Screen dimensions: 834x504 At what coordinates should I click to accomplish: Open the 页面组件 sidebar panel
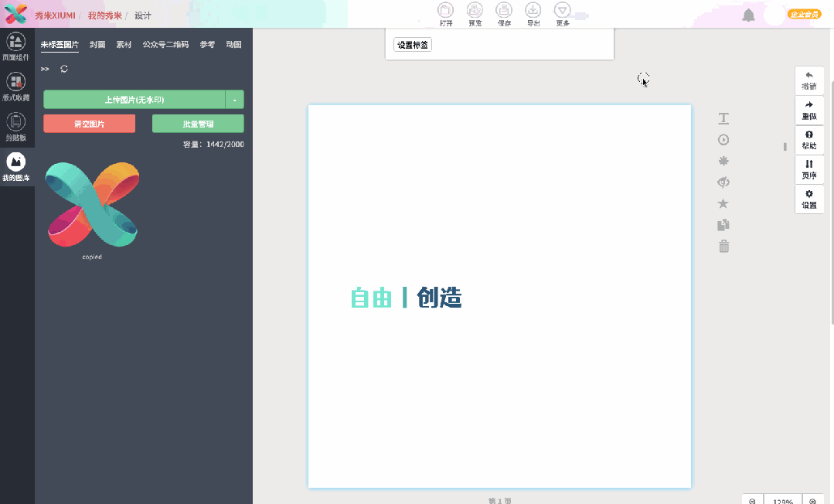(x=15, y=46)
